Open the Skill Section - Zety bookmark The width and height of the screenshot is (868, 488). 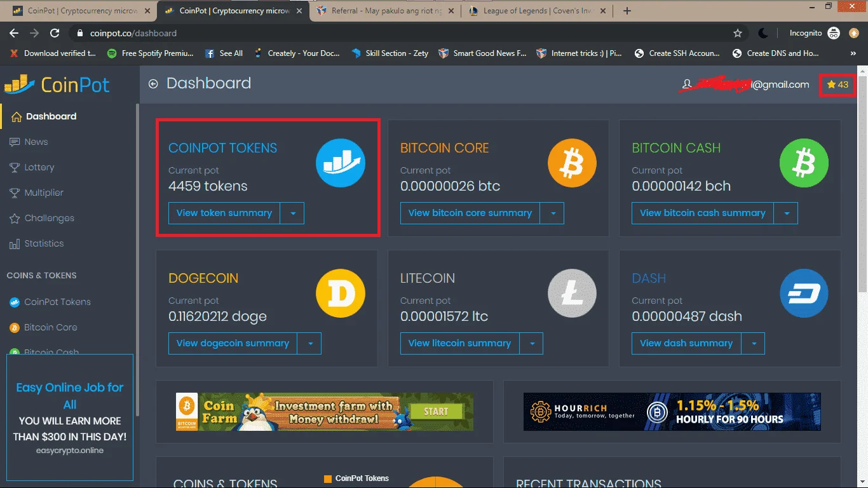[390, 53]
